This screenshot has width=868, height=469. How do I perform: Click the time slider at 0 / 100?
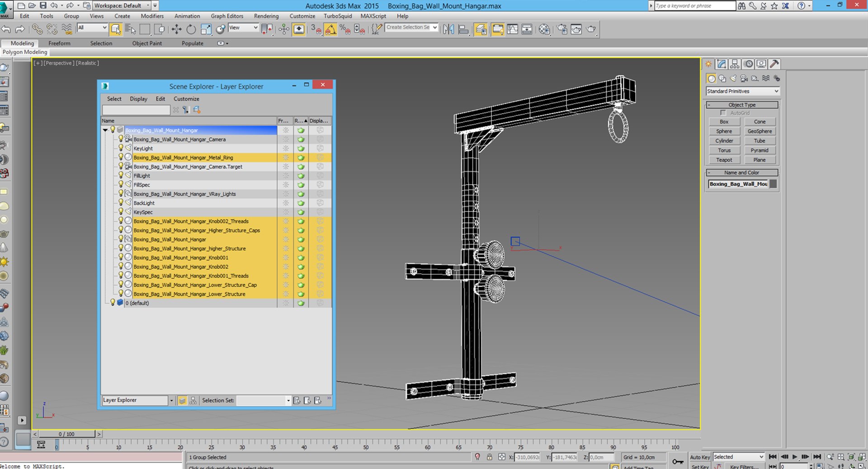(66, 434)
